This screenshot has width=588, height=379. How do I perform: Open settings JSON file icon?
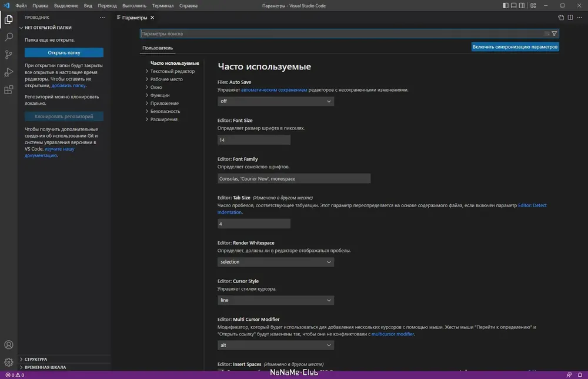click(561, 18)
